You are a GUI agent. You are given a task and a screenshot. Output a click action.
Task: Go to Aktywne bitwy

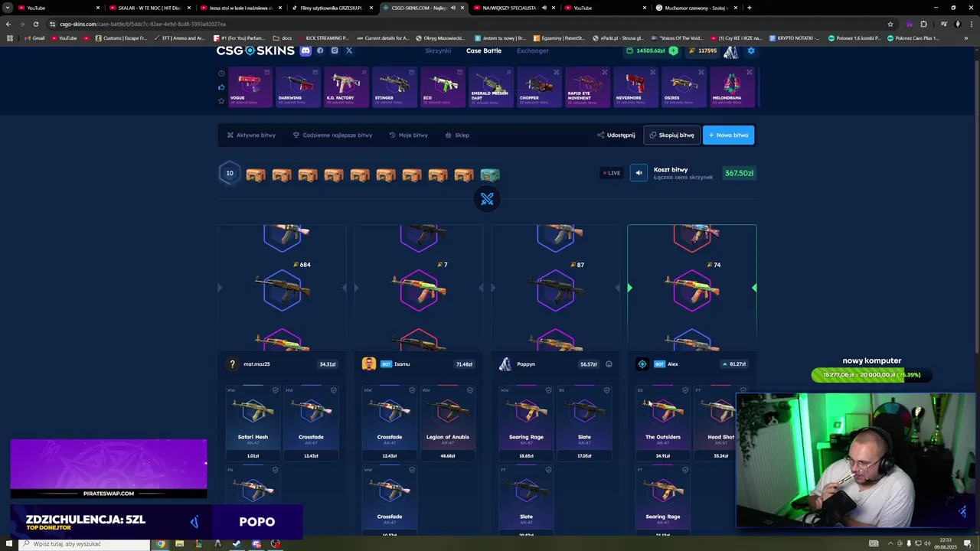pyautogui.click(x=251, y=135)
